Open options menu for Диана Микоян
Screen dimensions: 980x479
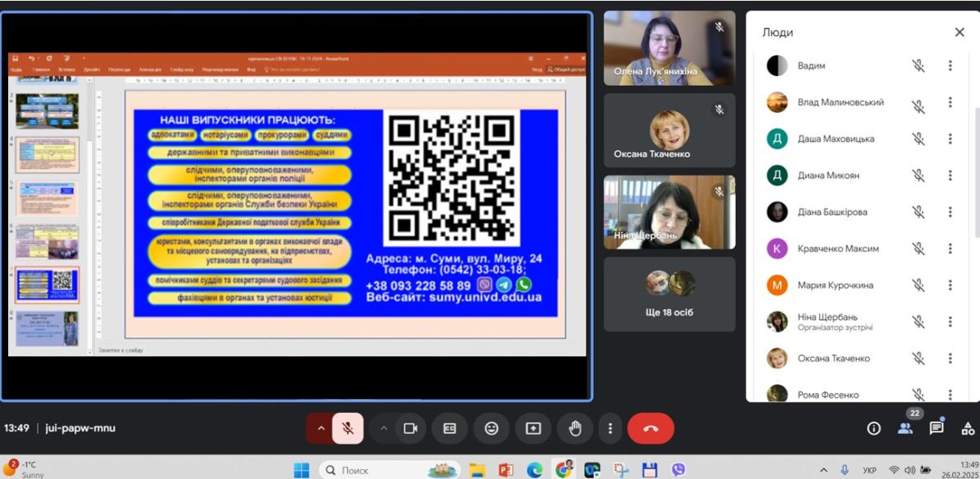[x=950, y=176]
